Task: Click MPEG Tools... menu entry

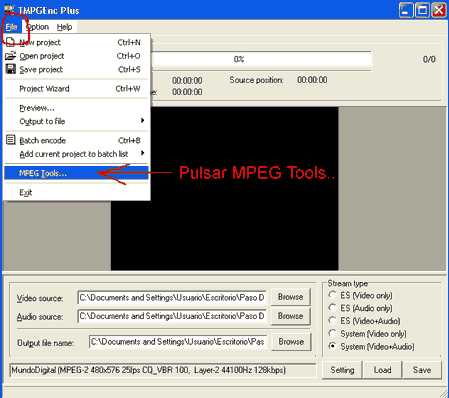Action: (77, 173)
